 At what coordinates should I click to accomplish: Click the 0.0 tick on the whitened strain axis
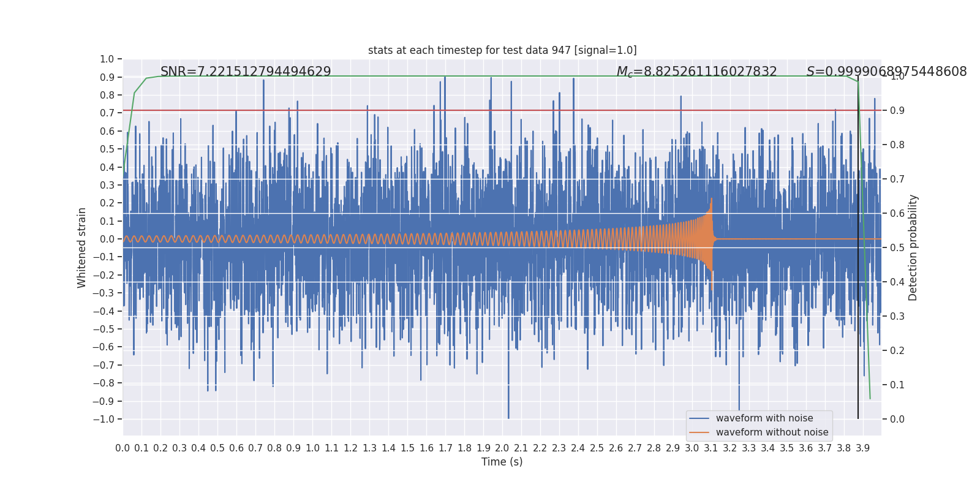click(x=107, y=239)
